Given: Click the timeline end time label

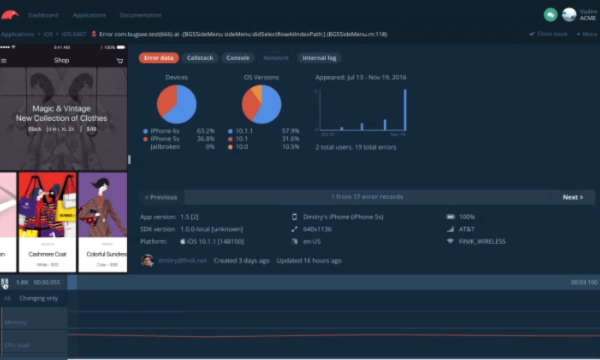Looking at the screenshot, I should [584, 282].
